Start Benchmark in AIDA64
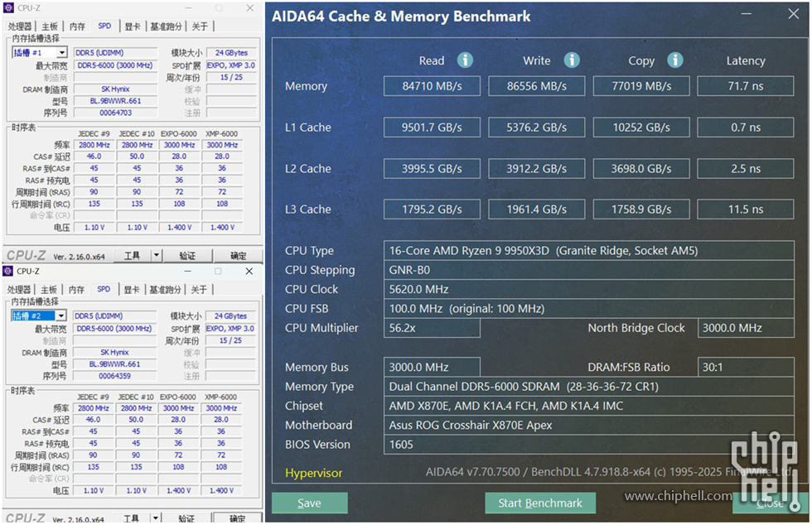The width and height of the screenshot is (812, 525). click(x=540, y=503)
